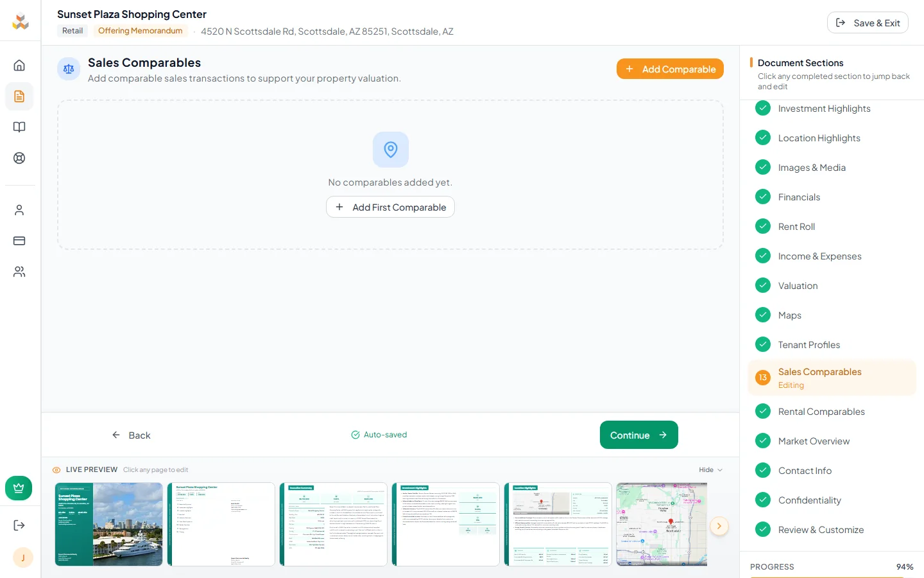Image resolution: width=924 pixels, height=578 pixels.
Task: Advance preview thumbnails with right chevron
Action: pyautogui.click(x=719, y=526)
